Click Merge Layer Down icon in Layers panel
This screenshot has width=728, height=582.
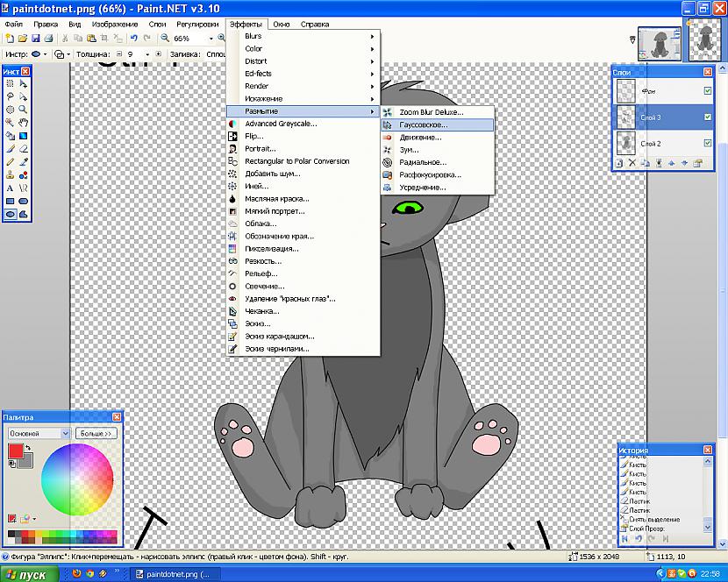pos(659,163)
